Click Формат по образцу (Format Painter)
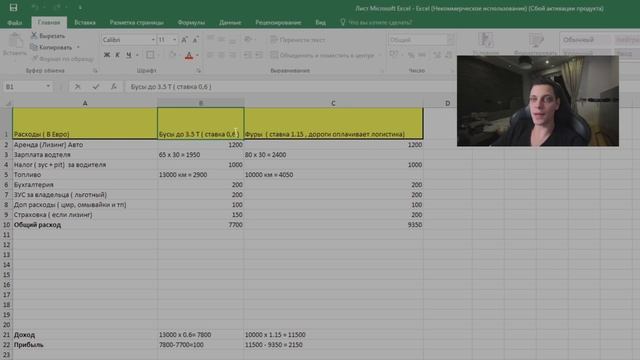640x360 pixels. pos(62,59)
